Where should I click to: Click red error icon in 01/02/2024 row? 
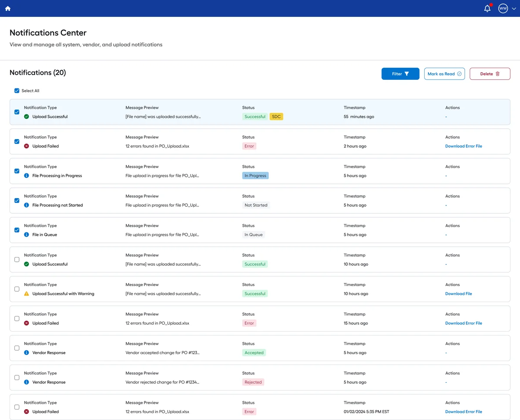(26, 411)
